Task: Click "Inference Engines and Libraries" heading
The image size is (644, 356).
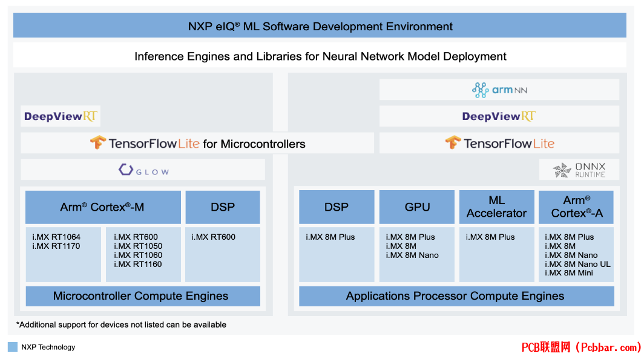Action: tap(320, 56)
